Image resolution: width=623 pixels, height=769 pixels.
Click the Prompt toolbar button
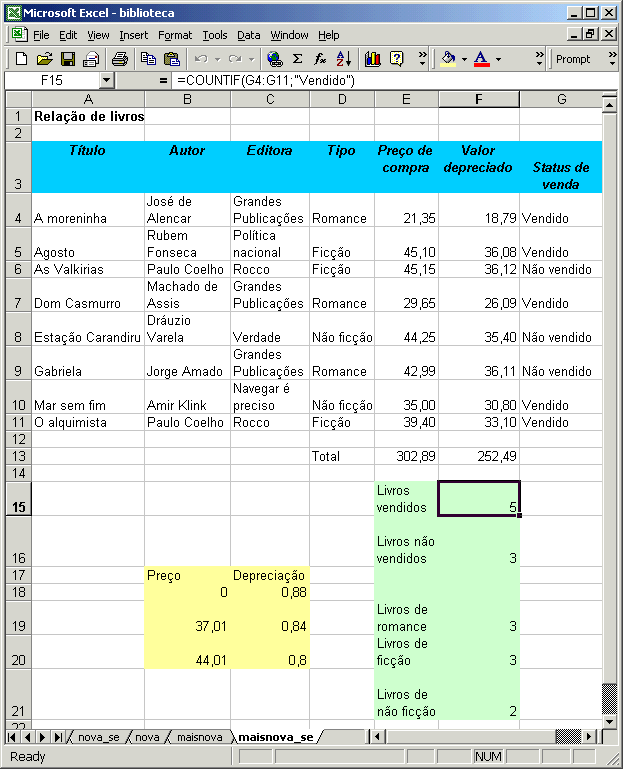pos(573,59)
